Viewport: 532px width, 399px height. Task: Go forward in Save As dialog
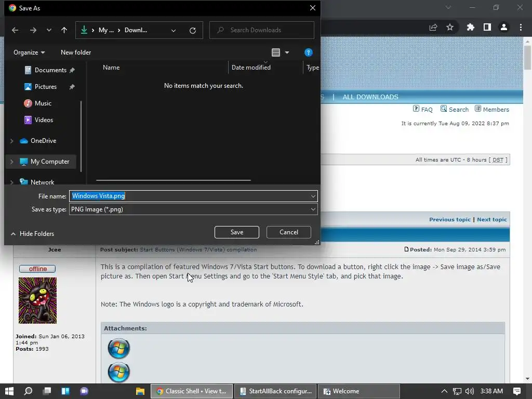(33, 30)
